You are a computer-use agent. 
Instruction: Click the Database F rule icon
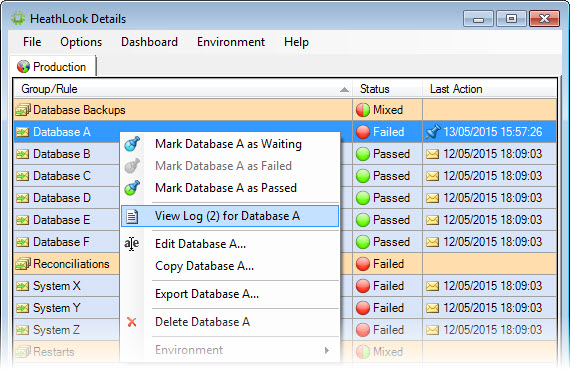(23, 242)
